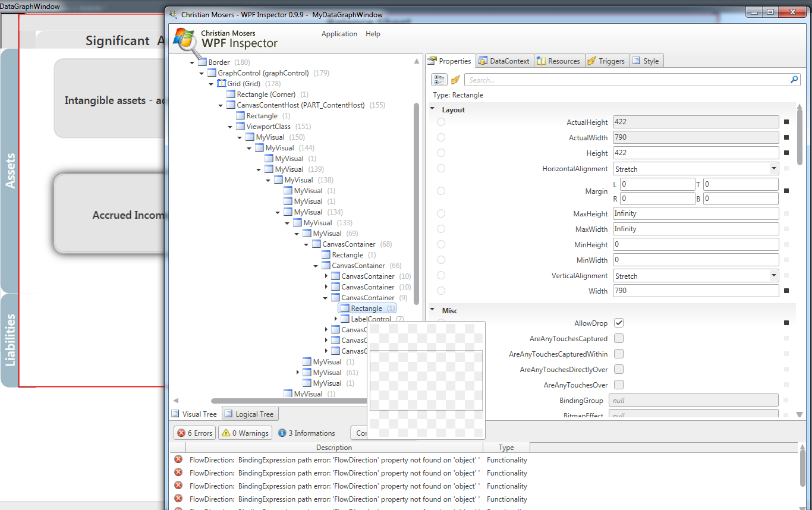This screenshot has height=510, width=812.
Task: Click the lightning modified-properties filter icon
Action: (x=456, y=80)
